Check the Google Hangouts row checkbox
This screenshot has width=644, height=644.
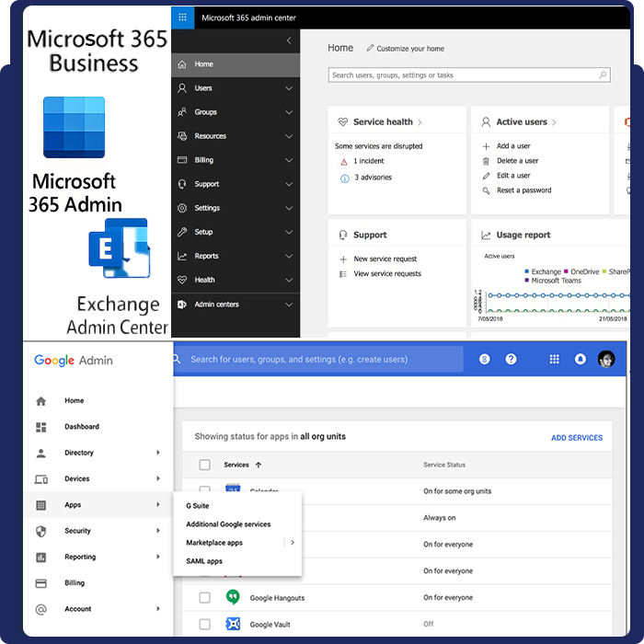(204, 597)
